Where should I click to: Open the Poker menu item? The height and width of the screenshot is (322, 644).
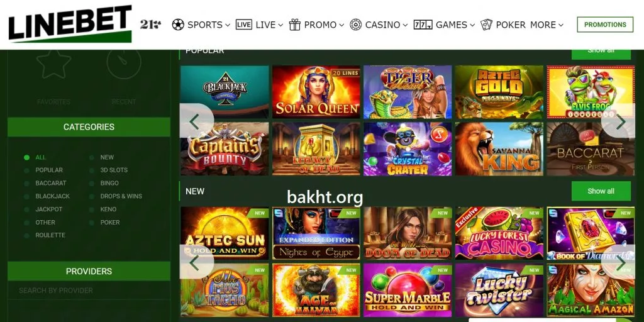(x=511, y=25)
